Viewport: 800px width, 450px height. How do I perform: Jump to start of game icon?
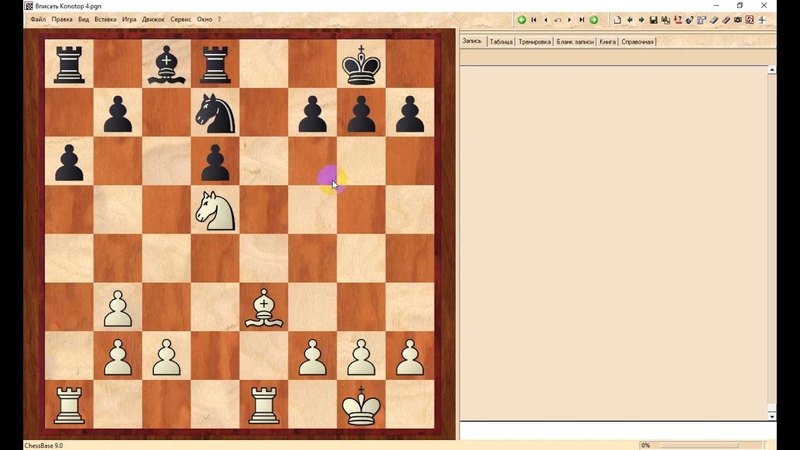tap(534, 20)
